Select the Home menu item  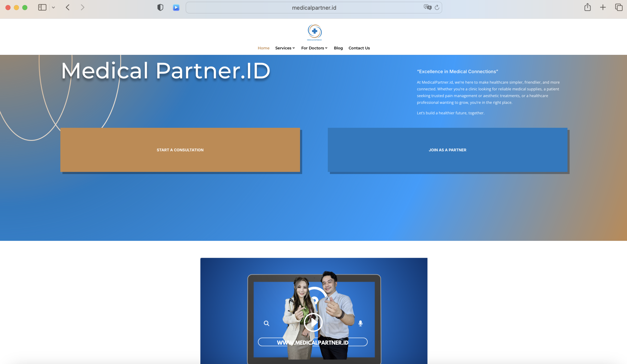tap(264, 48)
